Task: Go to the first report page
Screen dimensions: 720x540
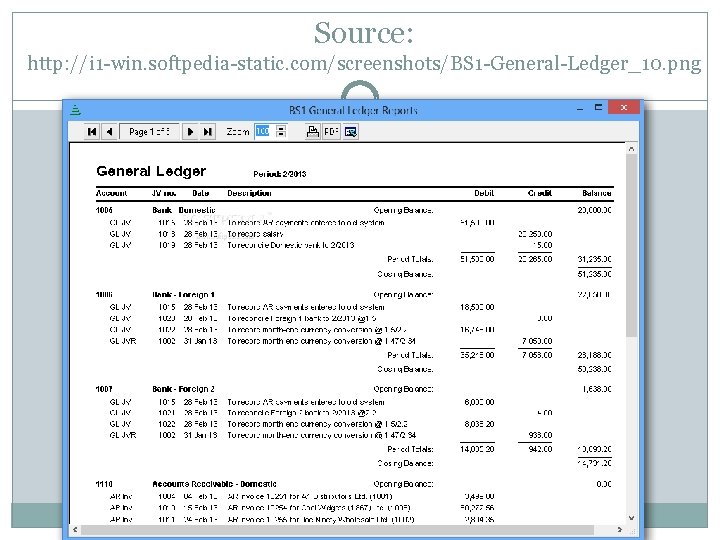Action: tap(92, 132)
